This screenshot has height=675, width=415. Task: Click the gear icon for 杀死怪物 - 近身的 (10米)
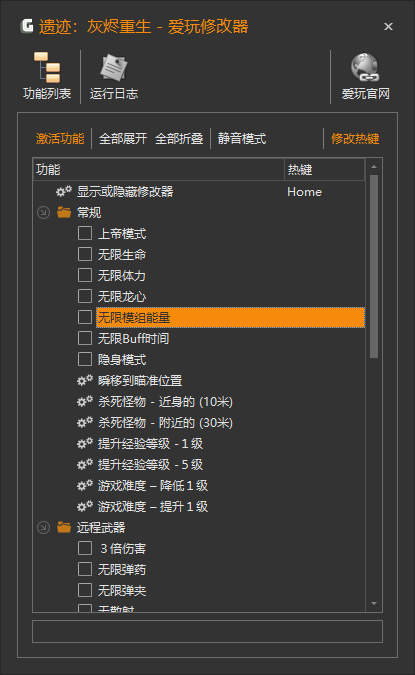point(85,402)
